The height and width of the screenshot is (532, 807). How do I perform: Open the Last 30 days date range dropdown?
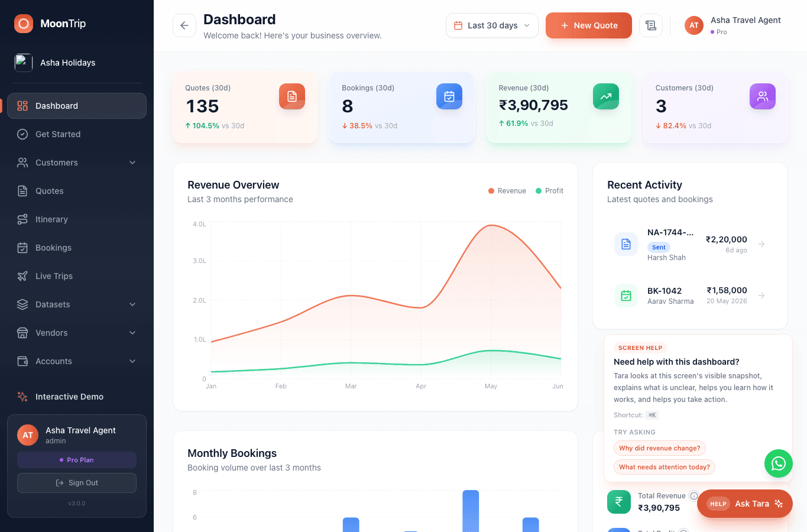[492, 25]
